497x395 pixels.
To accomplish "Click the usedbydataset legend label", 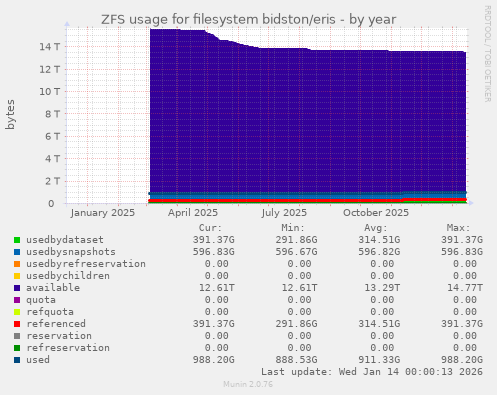I will [x=65, y=240].
